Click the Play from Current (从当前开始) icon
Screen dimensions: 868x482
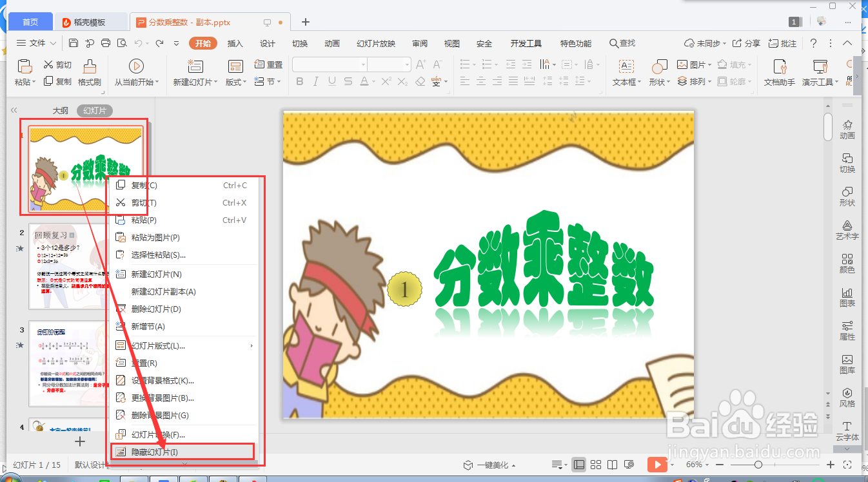tap(136, 65)
